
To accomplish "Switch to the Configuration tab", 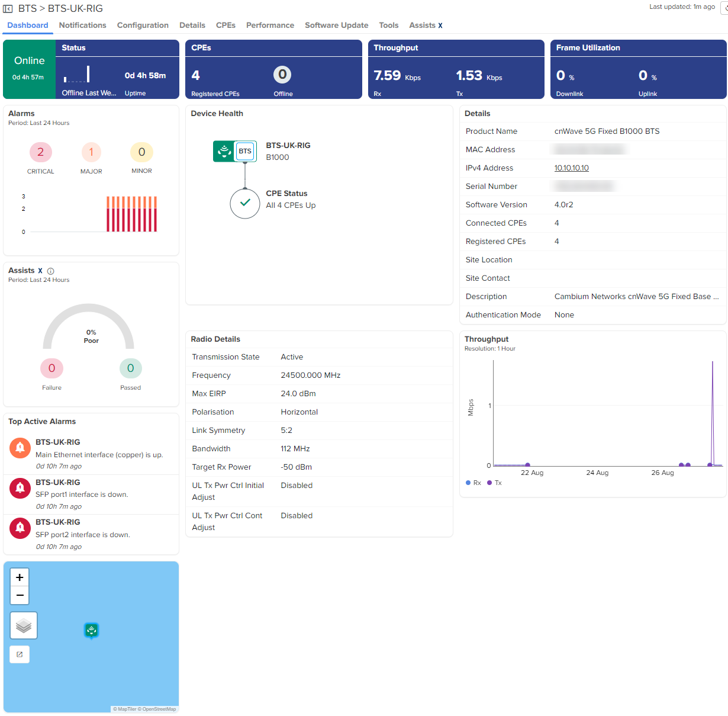I will (x=143, y=25).
